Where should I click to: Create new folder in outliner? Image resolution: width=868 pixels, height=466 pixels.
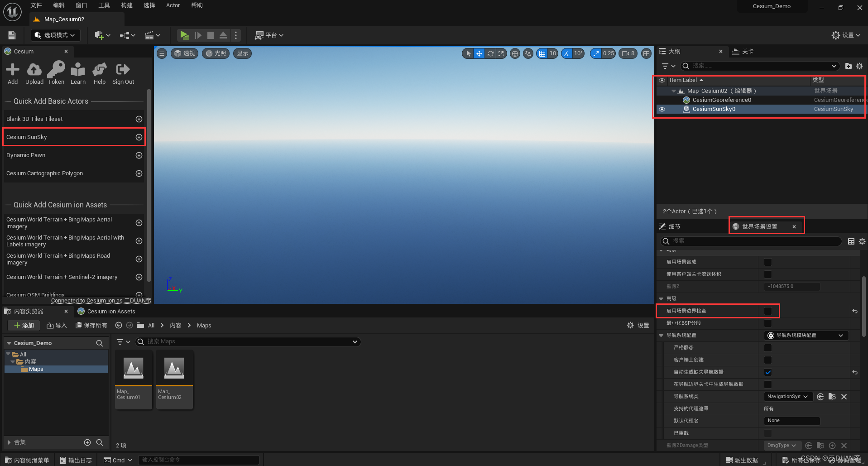pos(848,66)
